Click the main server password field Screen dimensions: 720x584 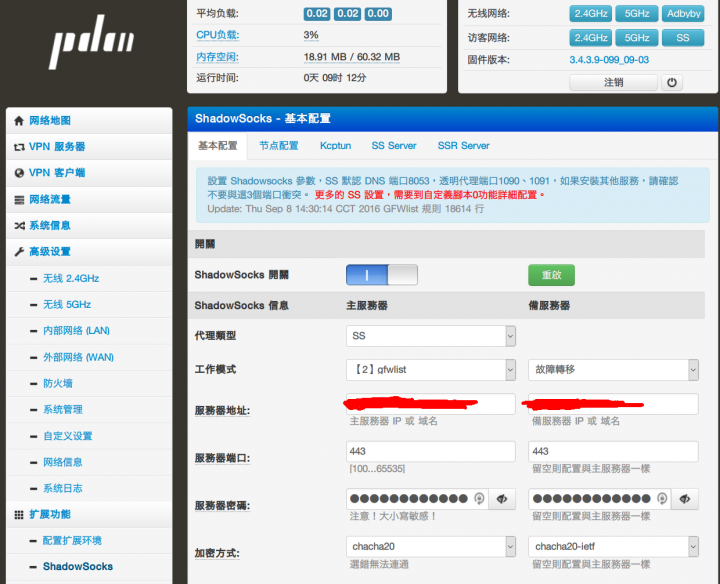click(417, 499)
